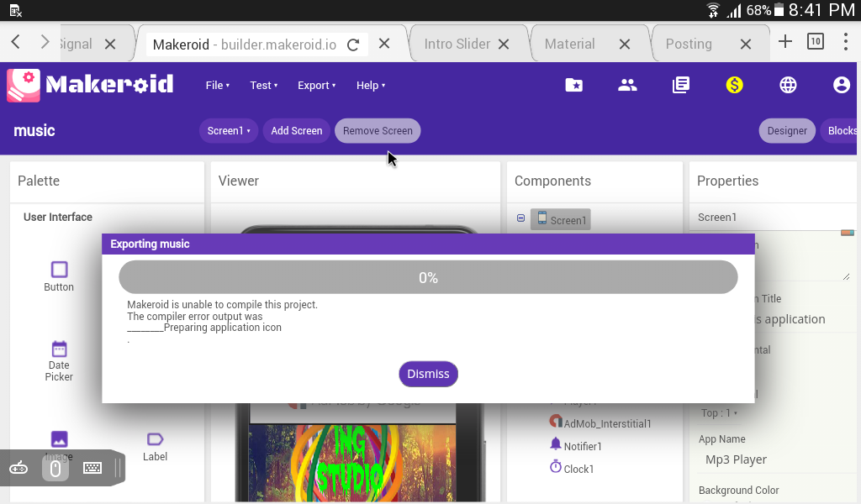Click the Remove Screen button
The image size is (861, 504).
(378, 131)
